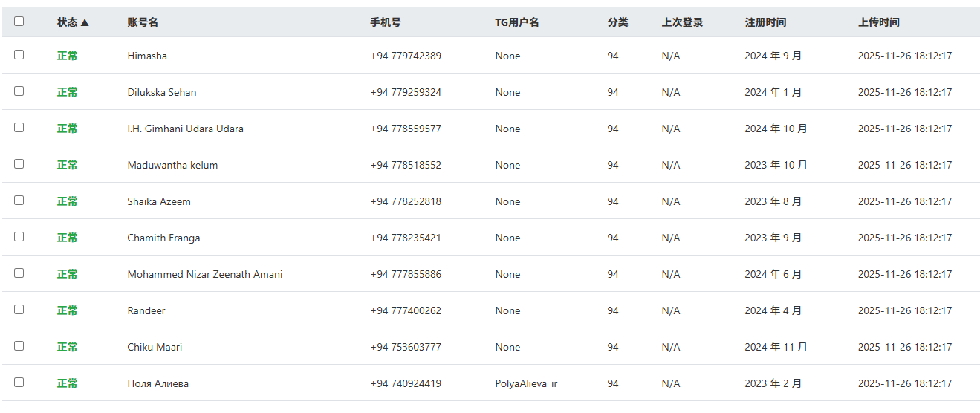Sort by 注册时间 header
The width and height of the screenshot is (980, 413).
click(765, 22)
